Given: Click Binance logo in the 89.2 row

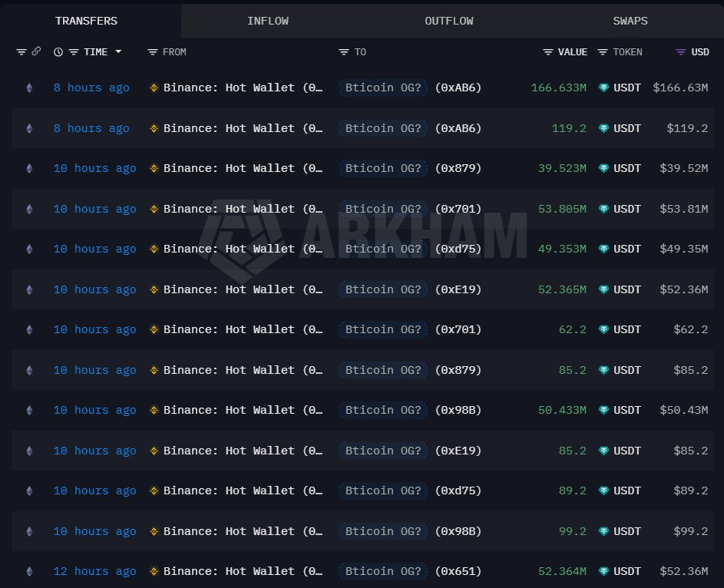Looking at the screenshot, I should (154, 491).
